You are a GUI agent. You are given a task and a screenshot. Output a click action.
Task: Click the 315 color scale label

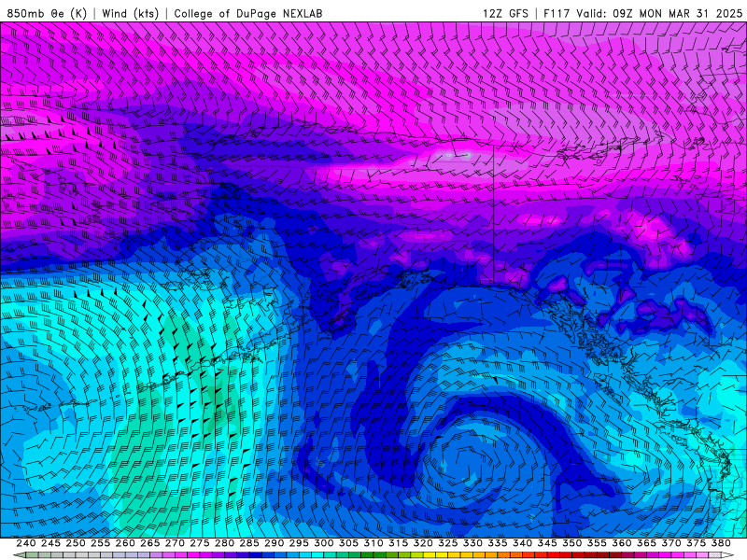398,543
